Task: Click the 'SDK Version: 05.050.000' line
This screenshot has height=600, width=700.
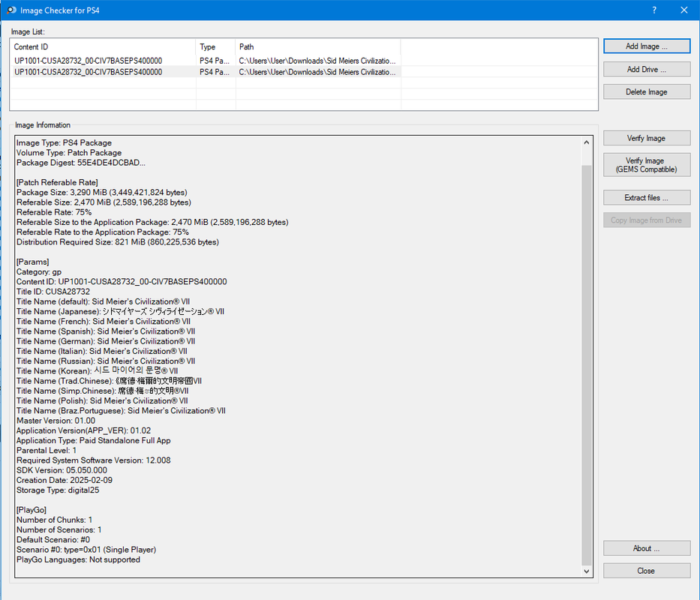Action: click(62, 470)
